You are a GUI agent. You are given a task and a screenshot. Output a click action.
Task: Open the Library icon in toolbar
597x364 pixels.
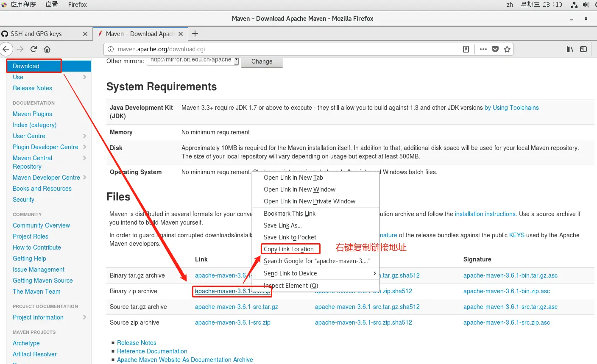coord(570,49)
